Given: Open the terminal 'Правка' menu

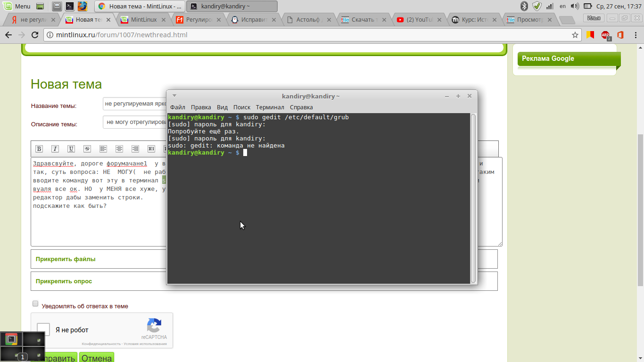Looking at the screenshot, I should click(x=201, y=107).
